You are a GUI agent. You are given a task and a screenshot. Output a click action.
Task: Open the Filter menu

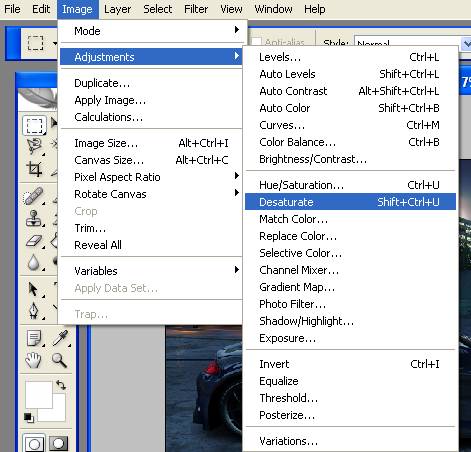coord(196,9)
